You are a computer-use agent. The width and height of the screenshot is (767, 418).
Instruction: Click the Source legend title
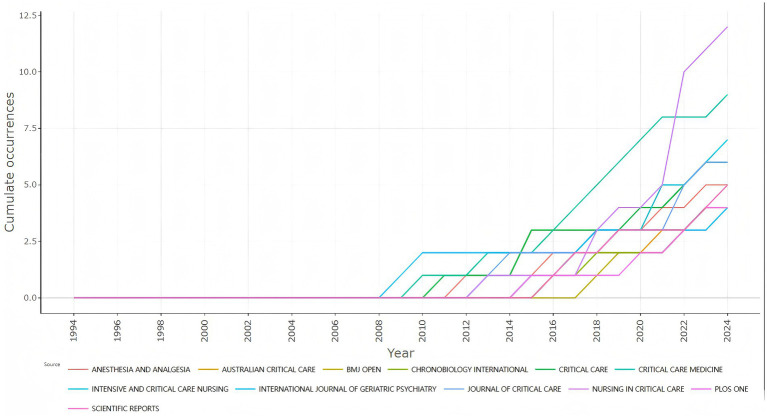coord(52,364)
